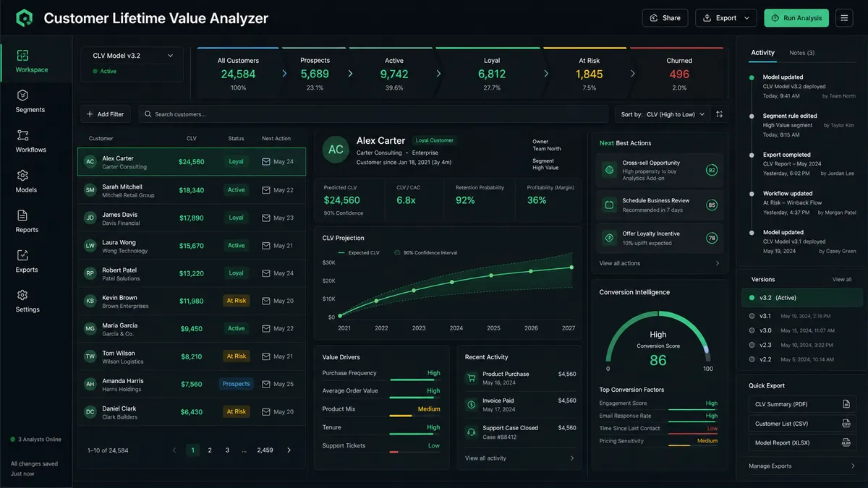Screen dimensions: 868x488
Task: Click the Purchase Frequency driver bar
Action: click(414, 380)
